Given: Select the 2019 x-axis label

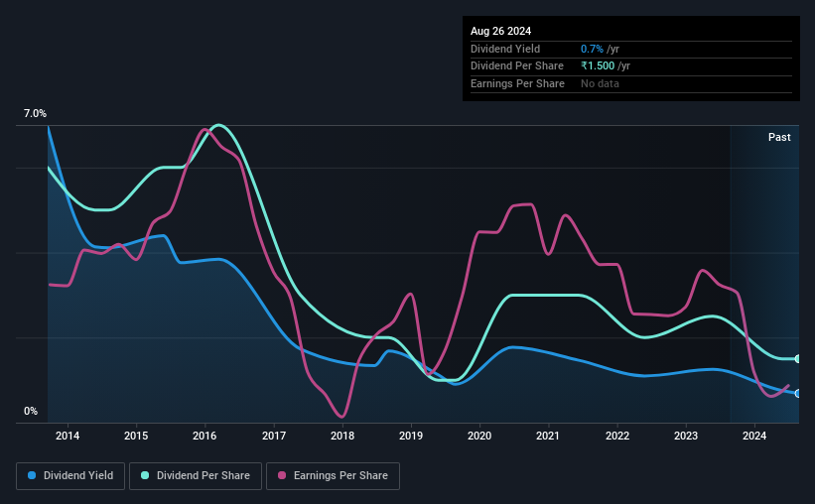Looking at the screenshot, I should [x=411, y=436].
